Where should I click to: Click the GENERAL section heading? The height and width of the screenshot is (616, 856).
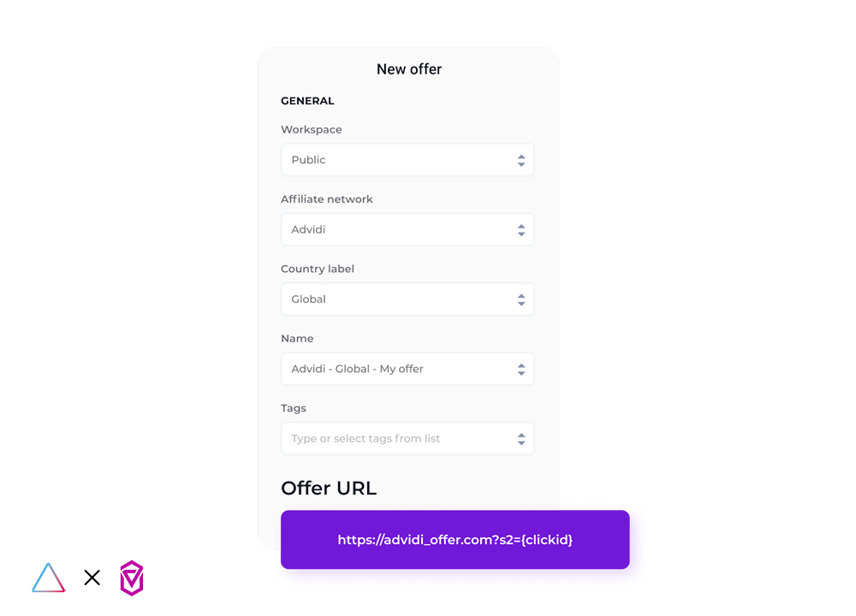[307, 101]
